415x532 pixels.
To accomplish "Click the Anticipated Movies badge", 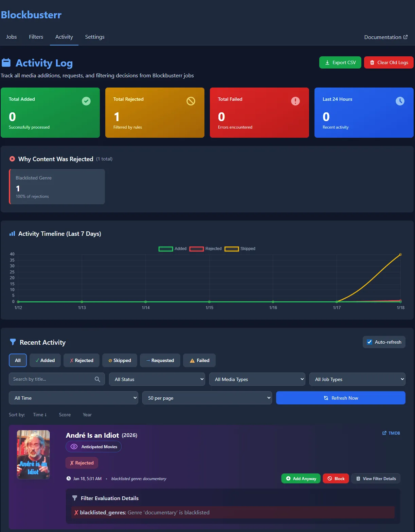I will [x=93, y=446].
